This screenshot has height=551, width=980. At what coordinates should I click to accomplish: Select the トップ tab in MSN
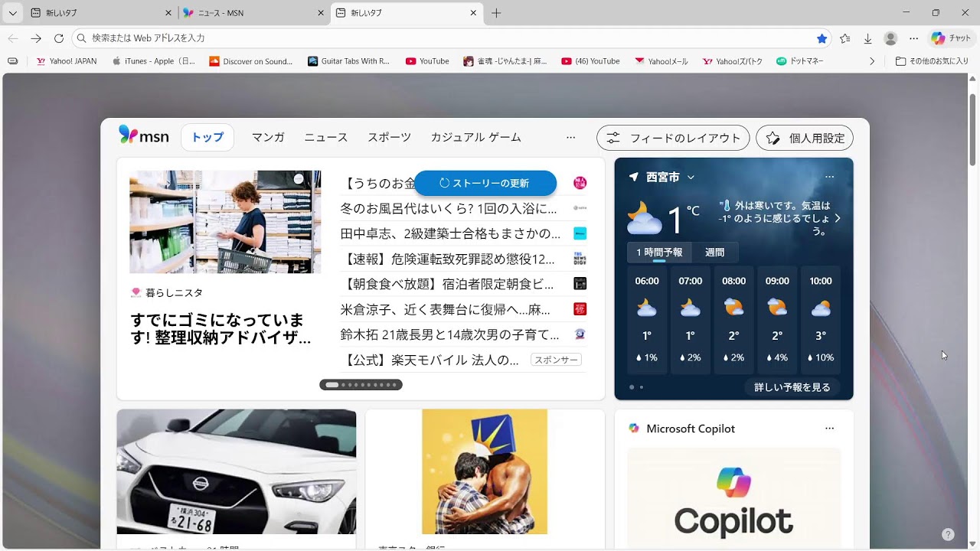click(207, 138)
